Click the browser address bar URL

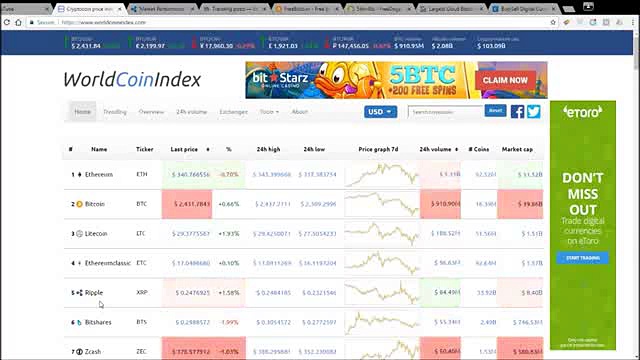point(104,22)
